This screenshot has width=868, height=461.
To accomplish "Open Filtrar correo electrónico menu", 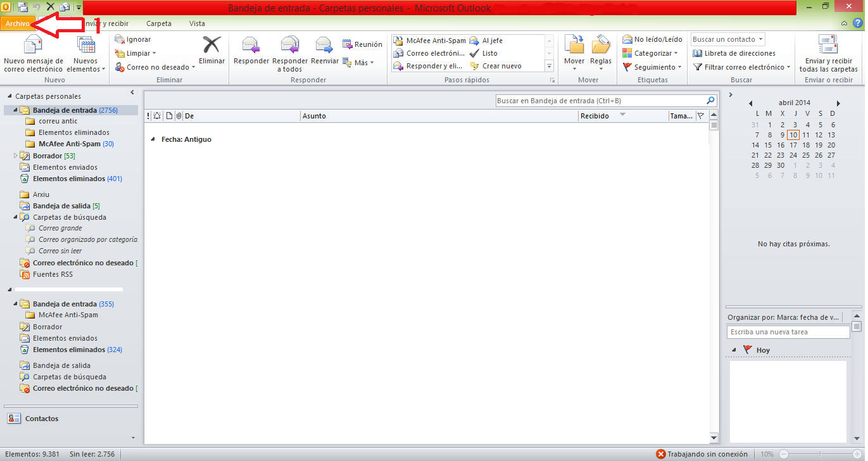I will (741, 67).
